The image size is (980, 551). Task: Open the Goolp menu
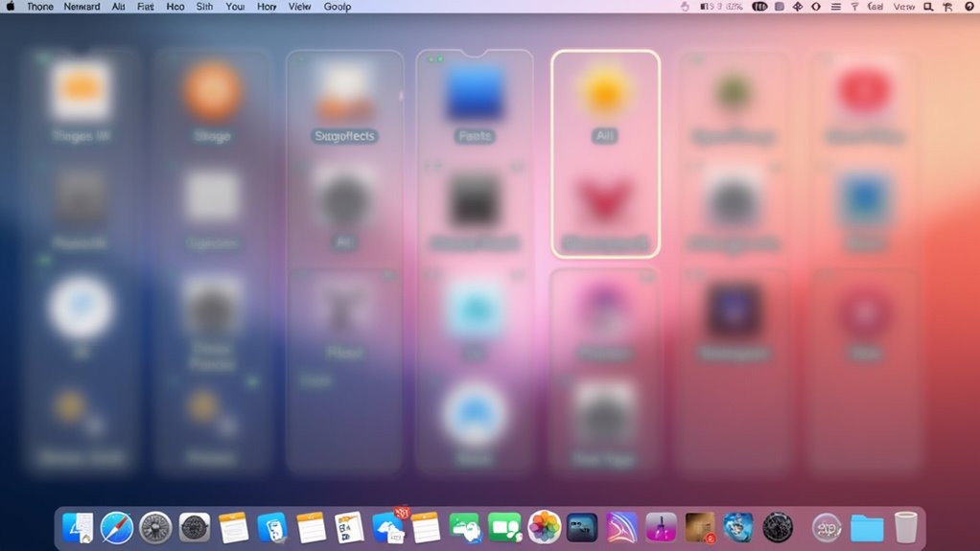pos(338,7)
